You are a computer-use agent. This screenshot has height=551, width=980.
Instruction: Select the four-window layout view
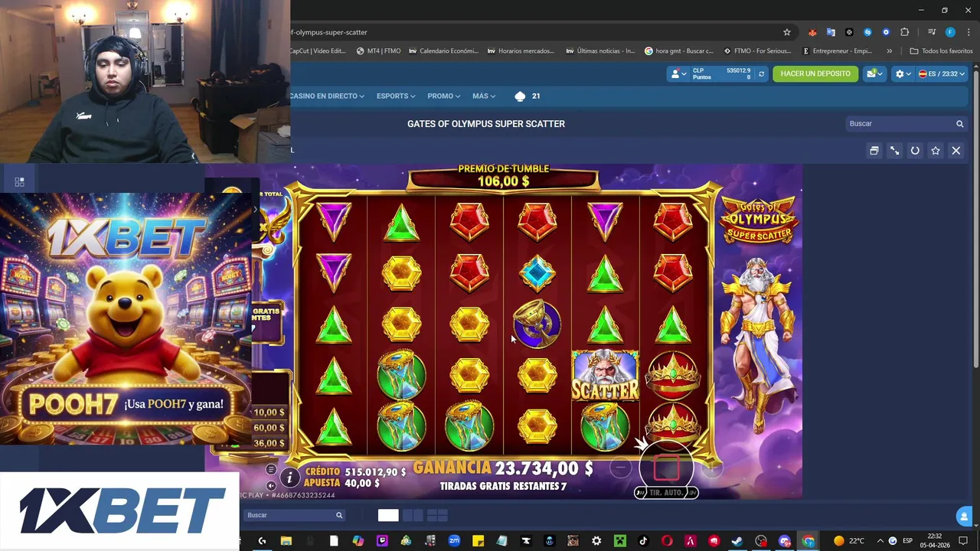(x=437, y=516)
